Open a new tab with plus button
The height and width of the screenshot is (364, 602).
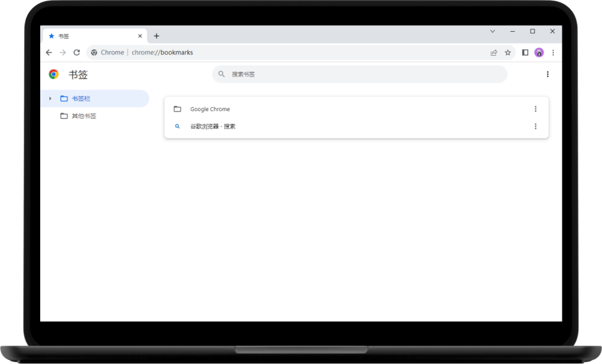click(156, 36)
